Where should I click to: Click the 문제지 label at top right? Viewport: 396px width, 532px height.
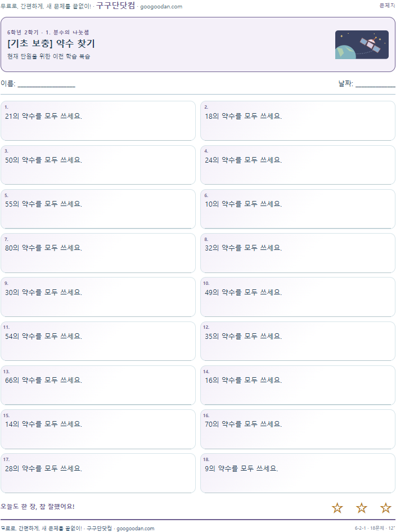coord(387,6)
